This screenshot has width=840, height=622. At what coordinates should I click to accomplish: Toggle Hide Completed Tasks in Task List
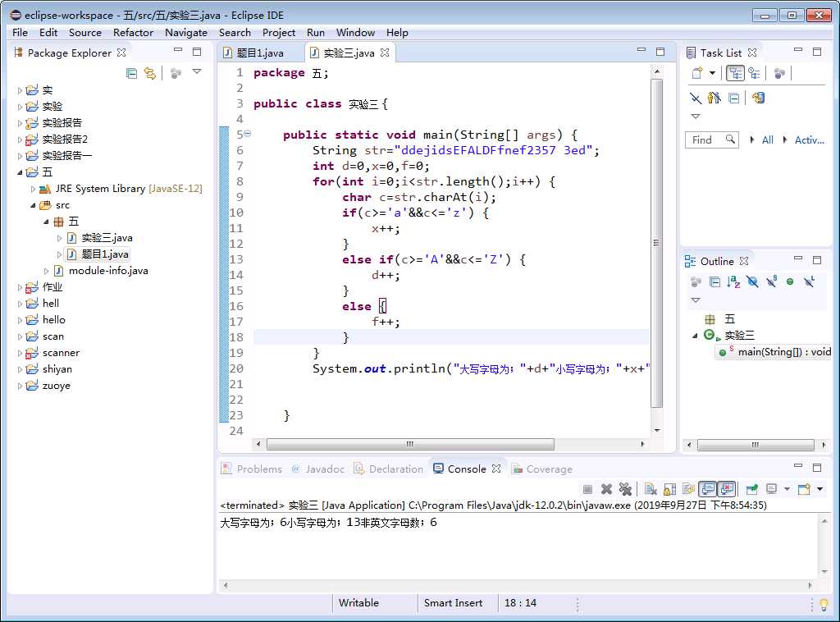tap(696, 98)
